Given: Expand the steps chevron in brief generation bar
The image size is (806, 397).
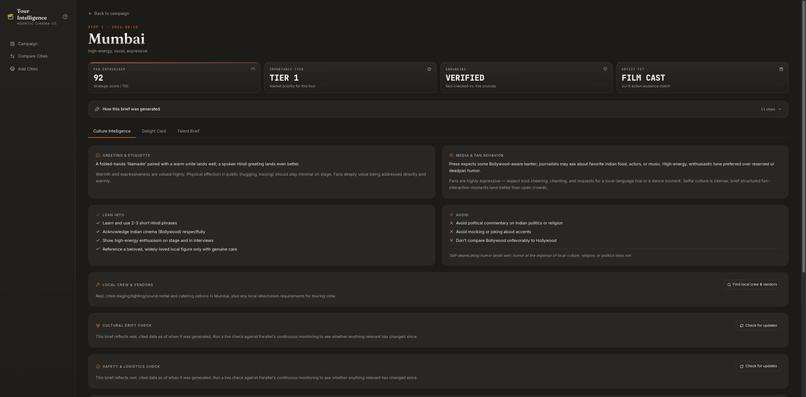Looking at the screenshot, I should pyautogui.click(x=780, y=109).
